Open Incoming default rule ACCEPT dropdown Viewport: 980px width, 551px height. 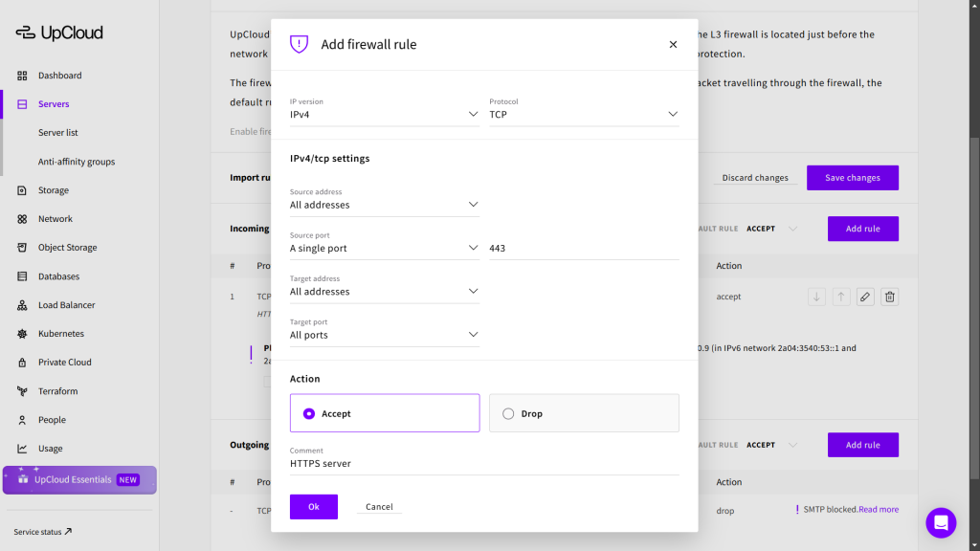point(772,229)
